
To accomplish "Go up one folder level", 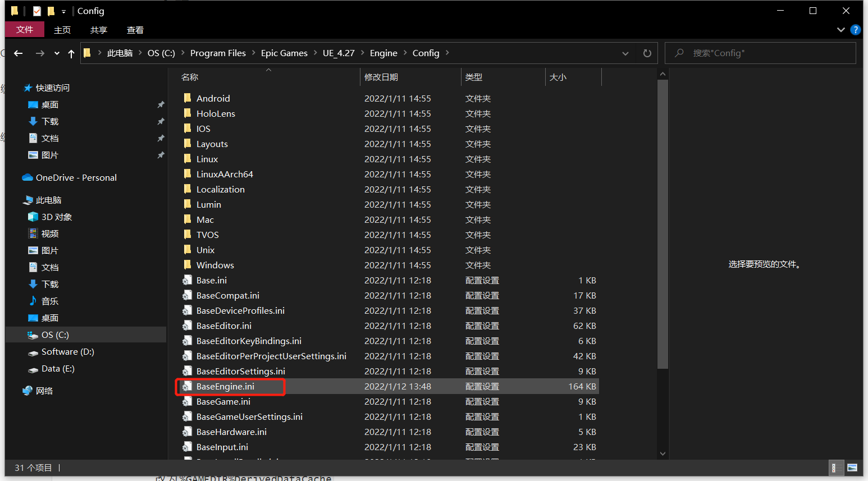I will pyautogui.click(x=71, y=53).
